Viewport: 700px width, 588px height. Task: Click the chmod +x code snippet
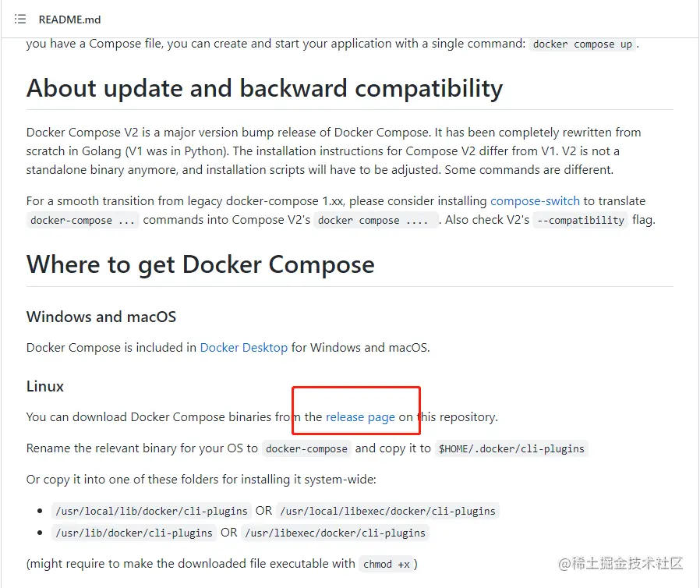point(386,565)
